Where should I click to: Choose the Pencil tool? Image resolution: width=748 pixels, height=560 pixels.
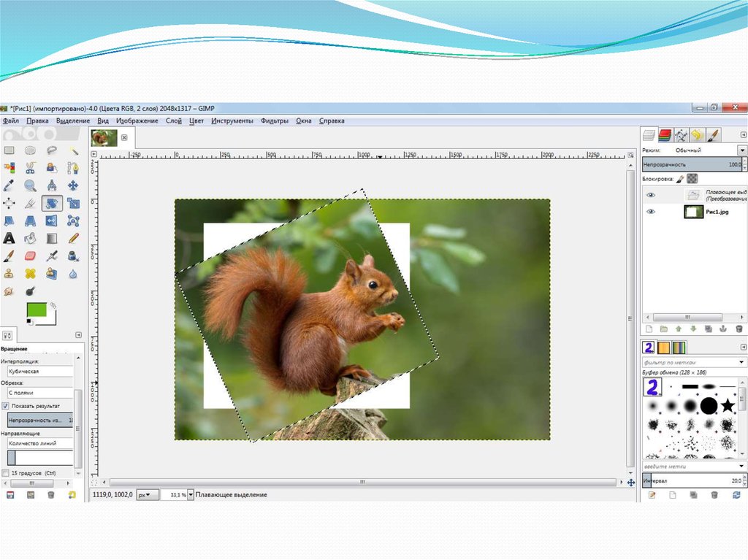tap(73, 238)
